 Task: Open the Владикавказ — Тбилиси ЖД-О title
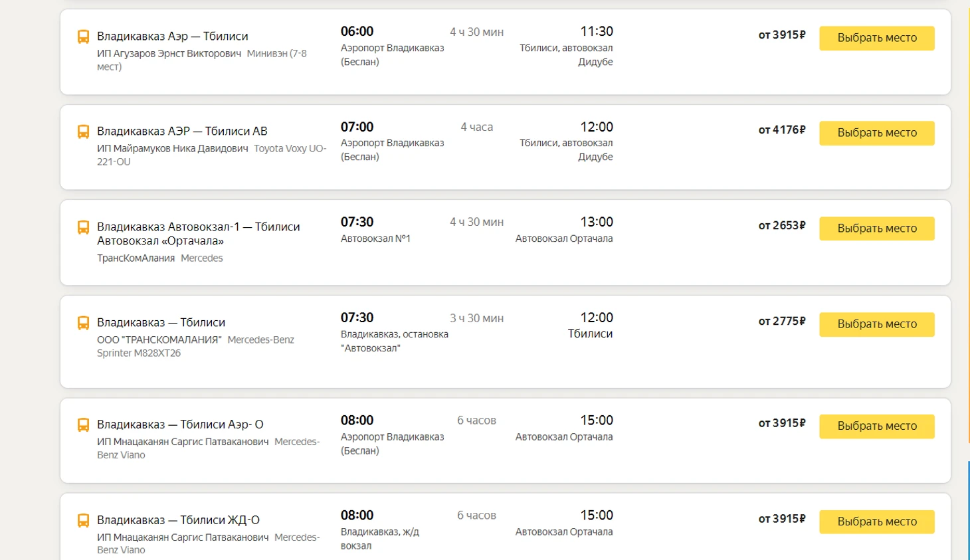click(178, 520)
